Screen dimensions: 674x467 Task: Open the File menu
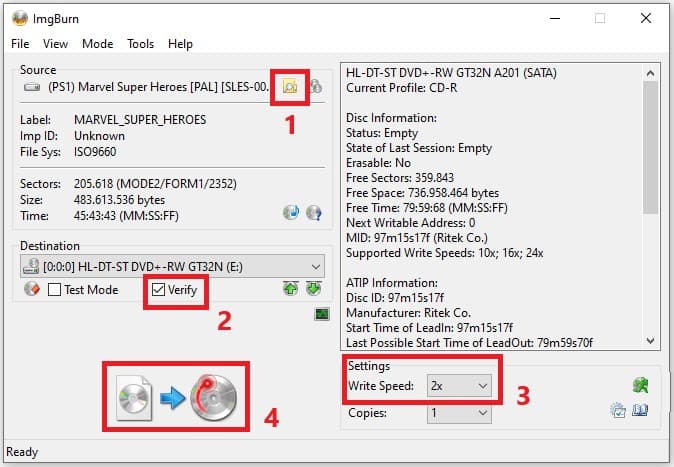20,44
